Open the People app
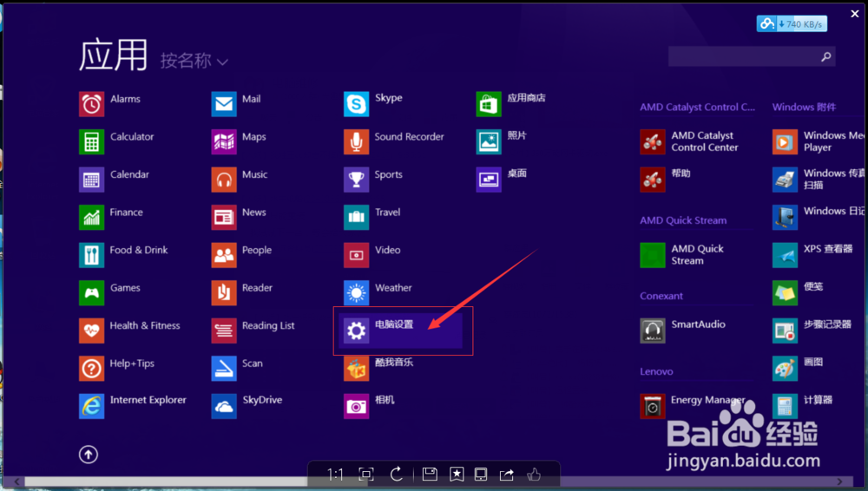The width and height of the screenshot is (868, 491). click(x=241, y=255)
